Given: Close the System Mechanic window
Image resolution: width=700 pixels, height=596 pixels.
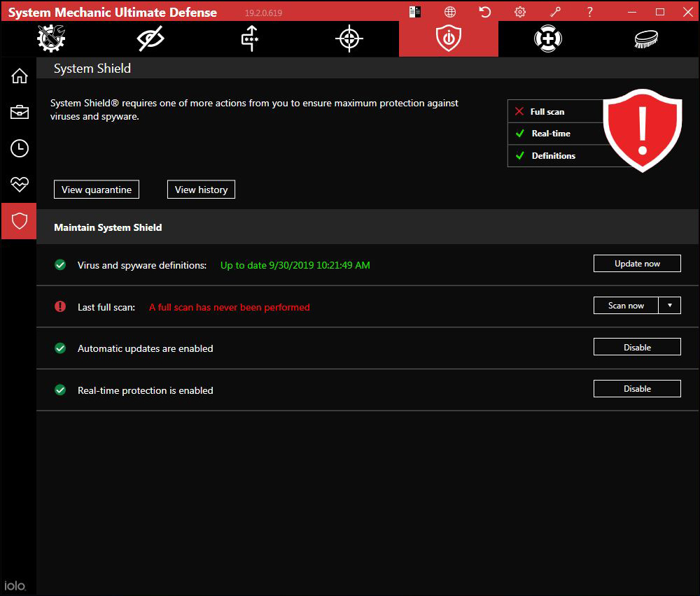Looking at the screenshot, I should 688,12.
